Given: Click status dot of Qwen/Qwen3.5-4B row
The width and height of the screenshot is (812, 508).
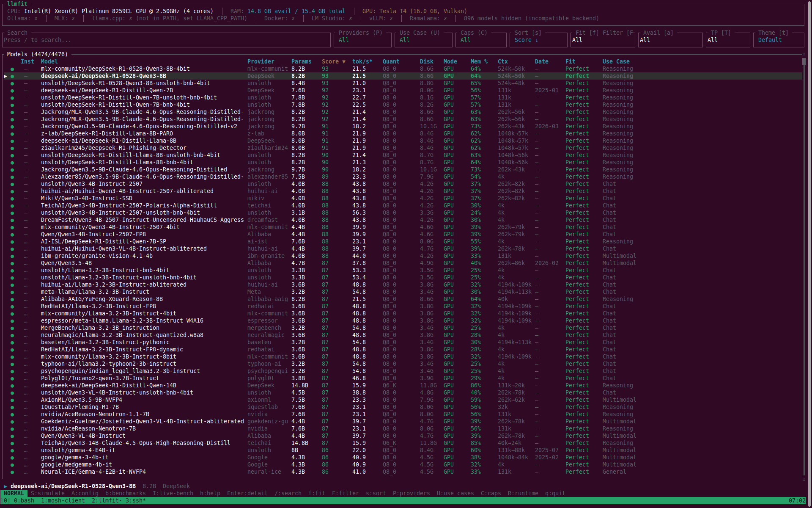Looking at the screenshot, I should [12, 263].
